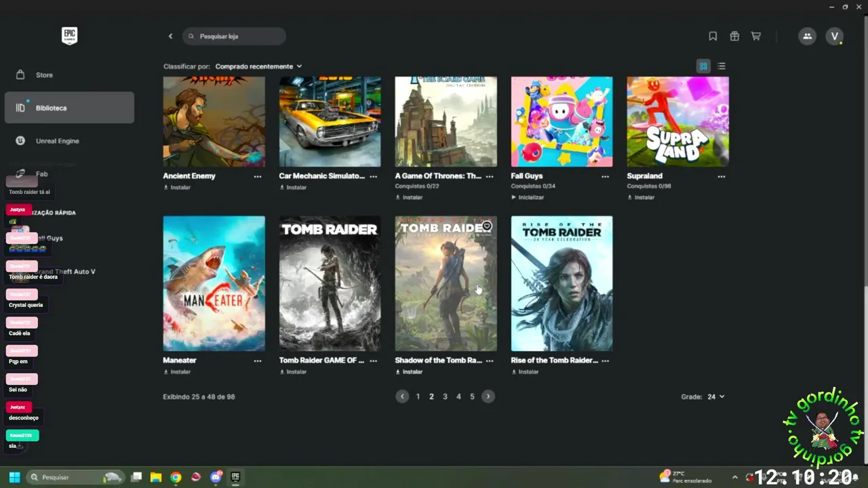Viewport: 868px width, 488px height.
Task: Go to library page 5
Action: click(472, 396)
